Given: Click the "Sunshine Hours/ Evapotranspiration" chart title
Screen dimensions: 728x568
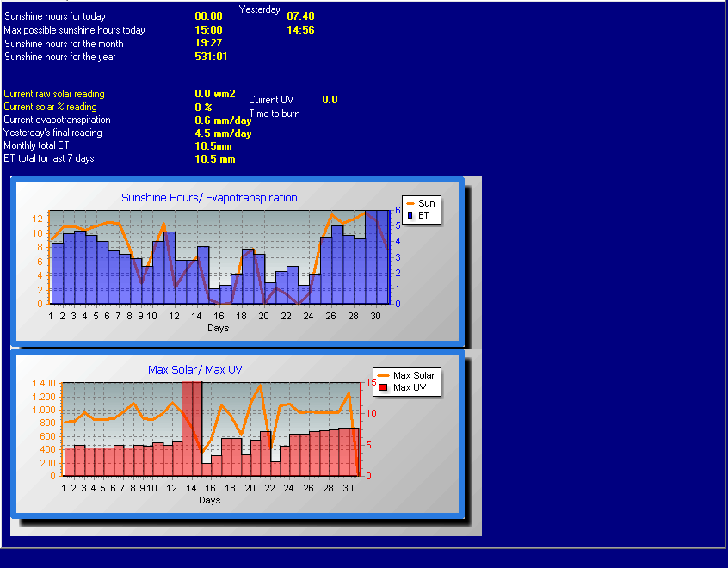Looking at the screenshot, I should pyautogui.click(x=209, y=198).
